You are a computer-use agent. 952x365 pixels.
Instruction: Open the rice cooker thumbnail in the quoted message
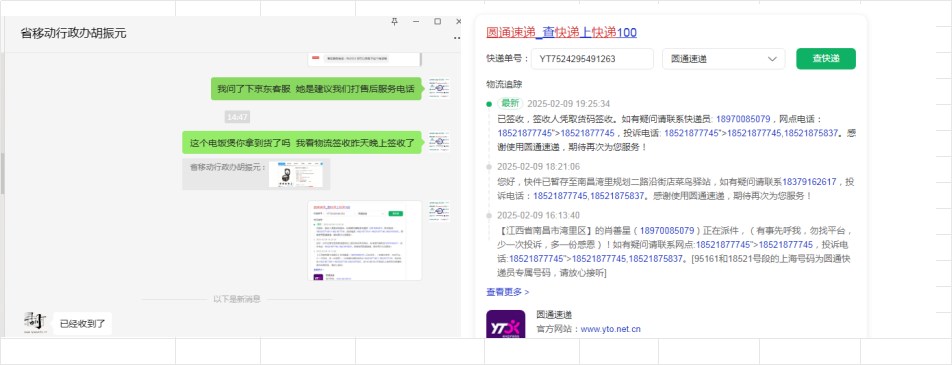point(295,174)
